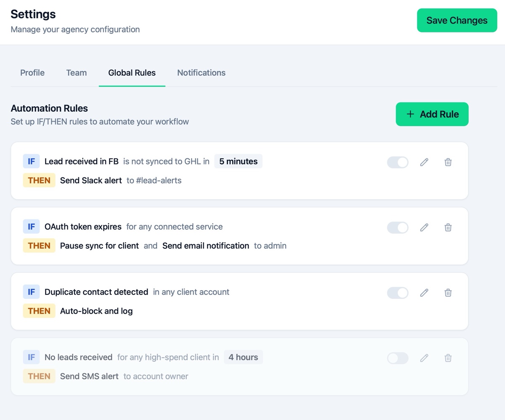Click the Save Changes button
The image size is (505, 420).
pos(457,20)
